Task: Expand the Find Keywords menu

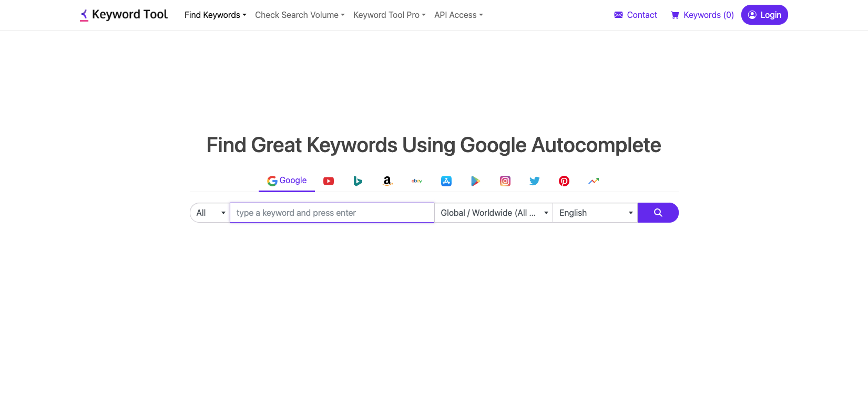Action: [x=216, y=15]
